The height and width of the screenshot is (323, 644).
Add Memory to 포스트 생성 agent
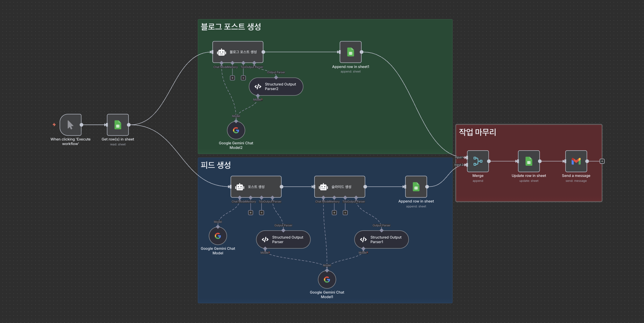tap(251, 213)
